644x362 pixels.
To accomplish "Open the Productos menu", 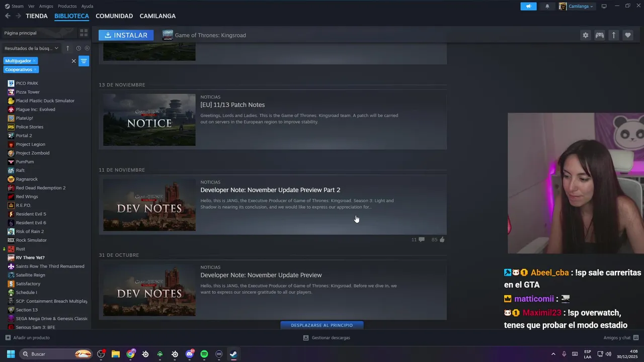I will pos(67,6).
